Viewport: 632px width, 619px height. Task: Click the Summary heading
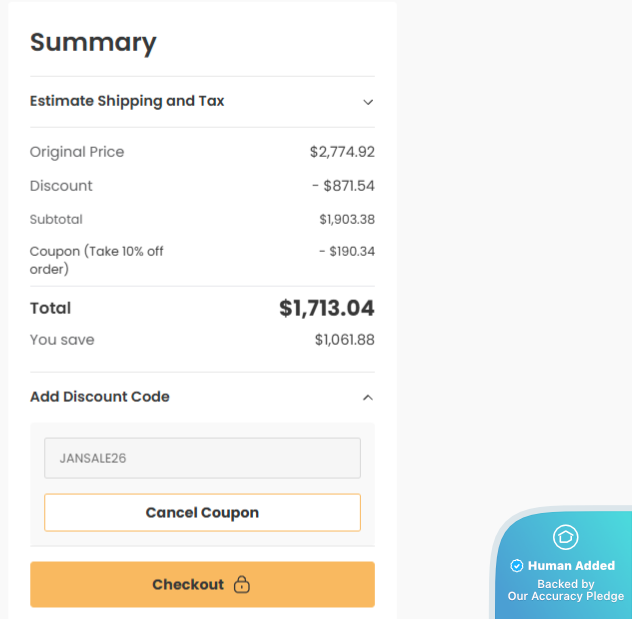point(93,42)
